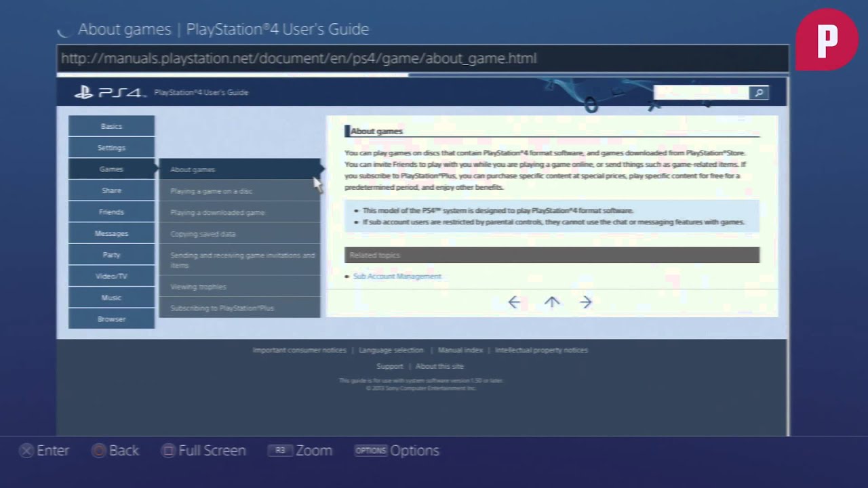Click the red P channel logo
Image resolution: width=868 pixels, height=488 pixels.
[x=827, y=39]
